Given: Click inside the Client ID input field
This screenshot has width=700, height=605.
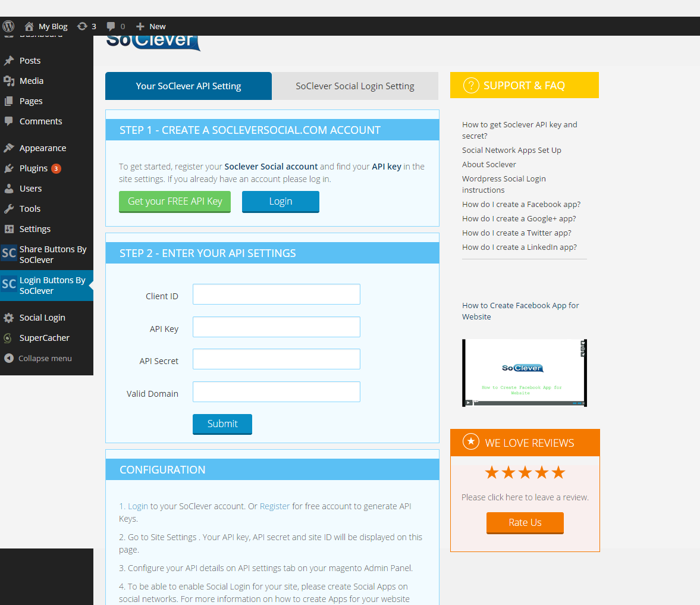Looking at the screenshot, I should (275, 294).
